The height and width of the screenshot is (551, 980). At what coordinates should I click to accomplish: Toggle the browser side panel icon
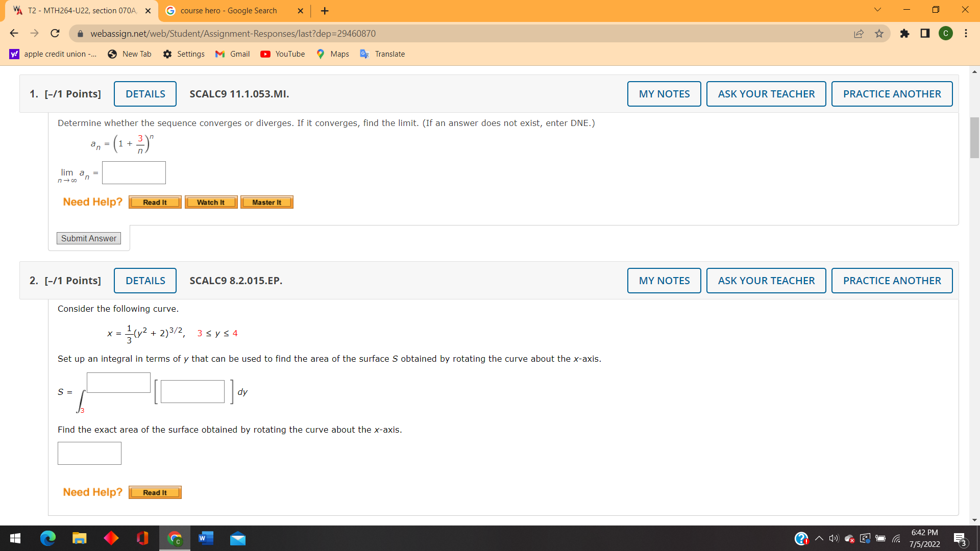(925, 33)
